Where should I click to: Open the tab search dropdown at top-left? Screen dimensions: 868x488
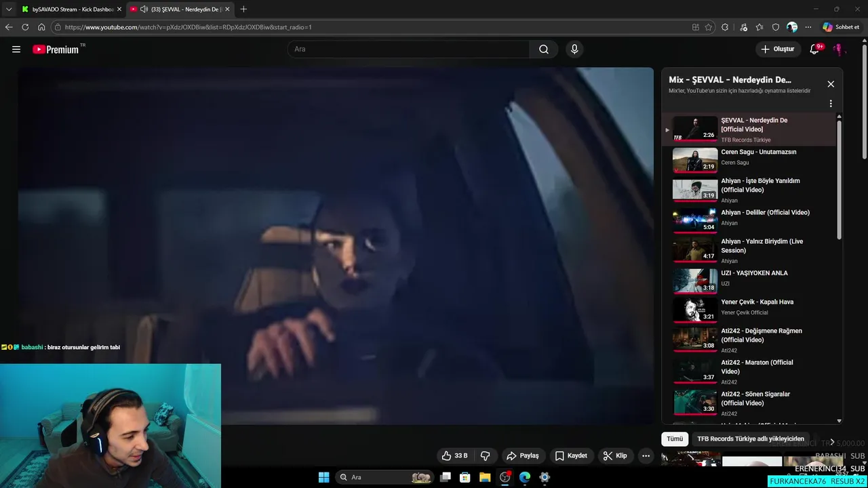point(9,9)
